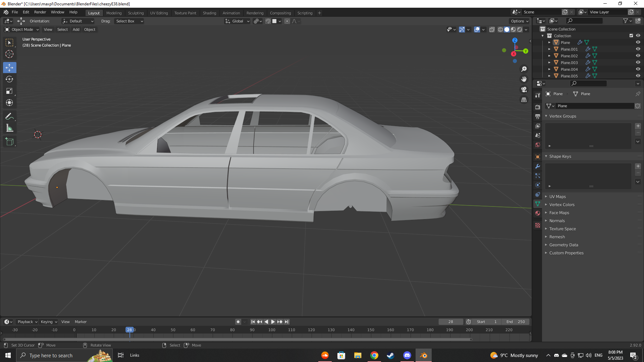Viewport: 644px width, 362px height.
Task: Select the Rotate tool in toolbar
Action: [9, 79]
